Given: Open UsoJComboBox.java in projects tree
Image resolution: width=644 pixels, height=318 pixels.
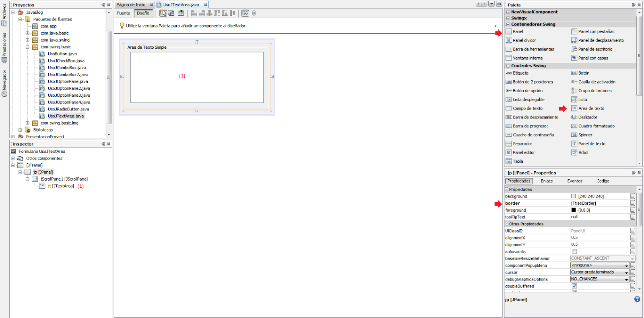Looking at the screenshot, I should point(67,68).
